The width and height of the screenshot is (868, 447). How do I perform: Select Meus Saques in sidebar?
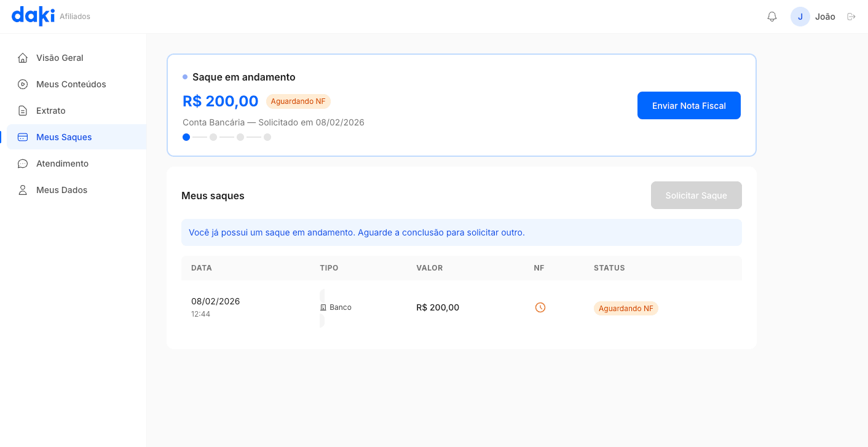click(76, 137)
